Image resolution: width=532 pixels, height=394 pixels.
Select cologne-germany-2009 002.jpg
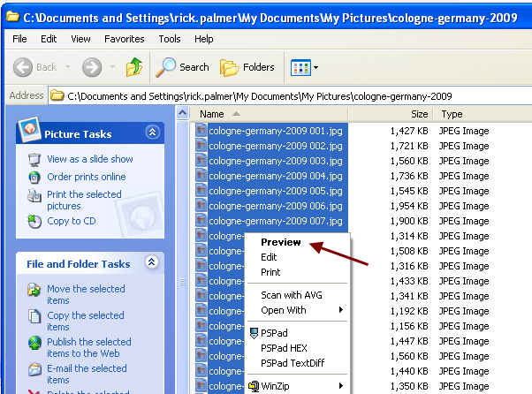(x=276, y=146)
